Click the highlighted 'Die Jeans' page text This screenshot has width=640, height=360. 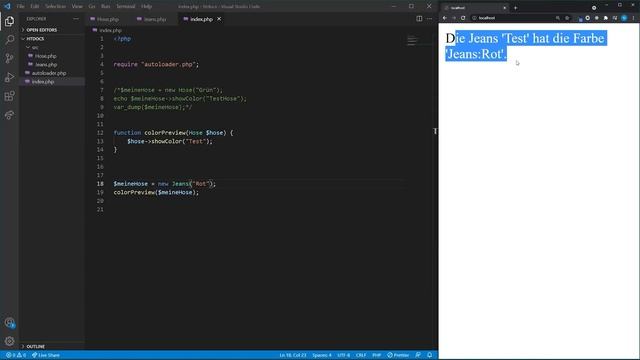pos(525,46)
